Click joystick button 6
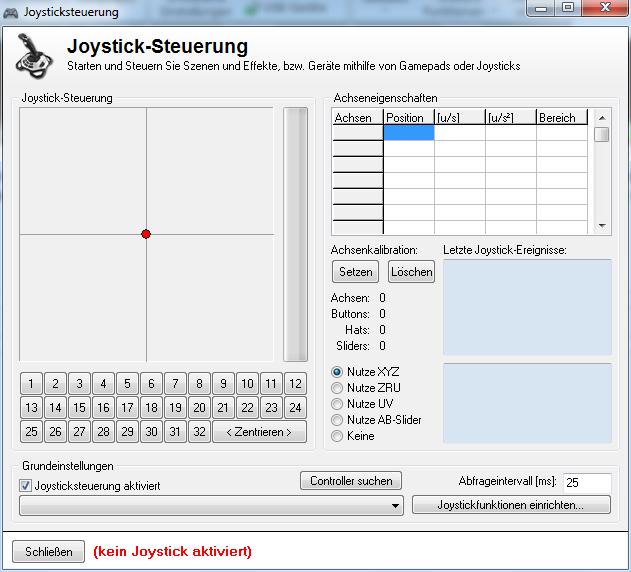 (x=151, y=384)
